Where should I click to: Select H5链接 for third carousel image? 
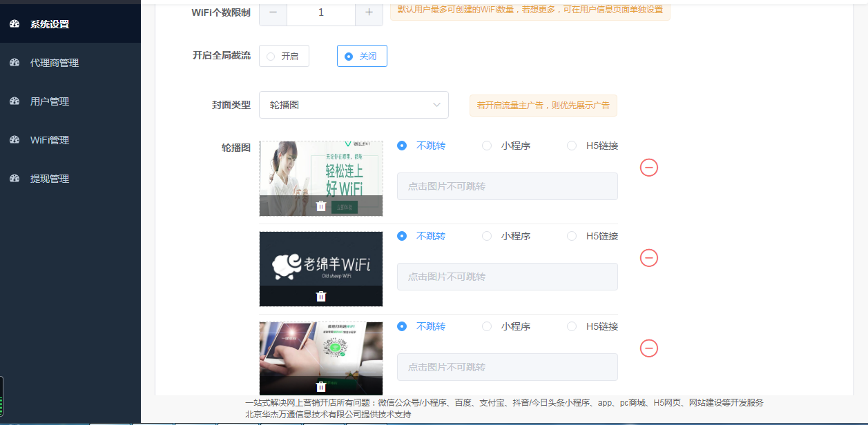(592, 326)
